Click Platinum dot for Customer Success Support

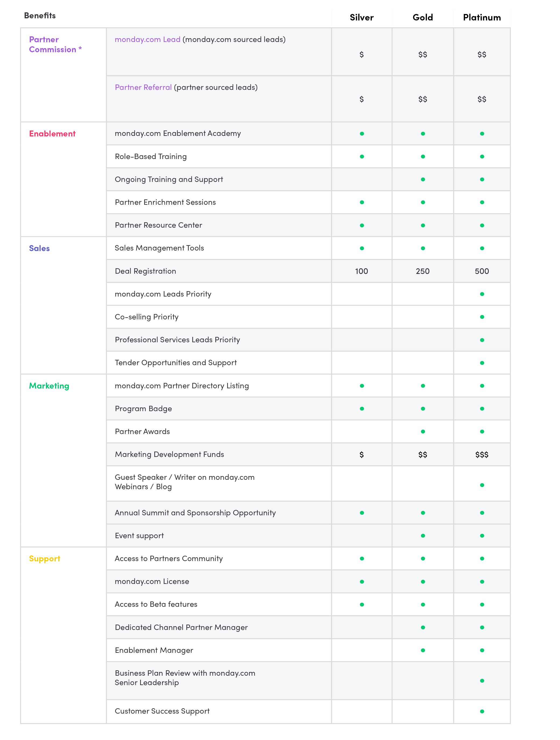click(482, 711)
